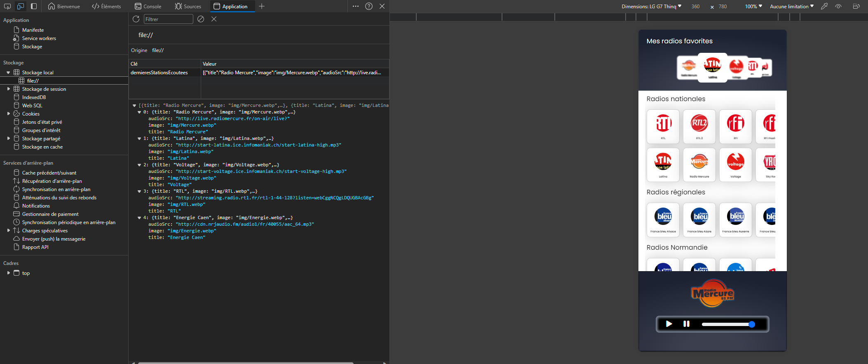Open the Rapport API entry
The width and height of the screenshot is (868, 364).
click(x=35, y=247)
